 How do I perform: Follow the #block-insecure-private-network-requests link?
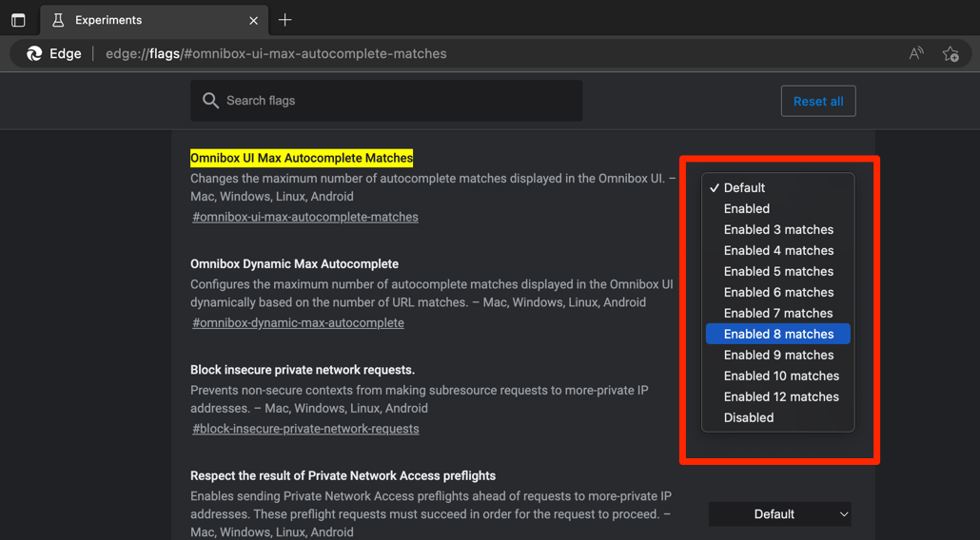tap(305, 429)
